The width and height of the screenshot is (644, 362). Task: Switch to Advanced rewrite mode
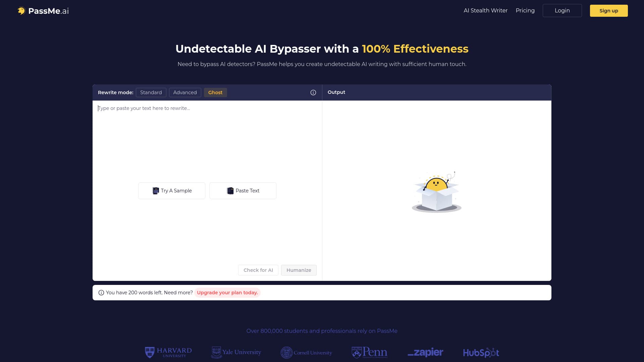(x=185, y=92)
